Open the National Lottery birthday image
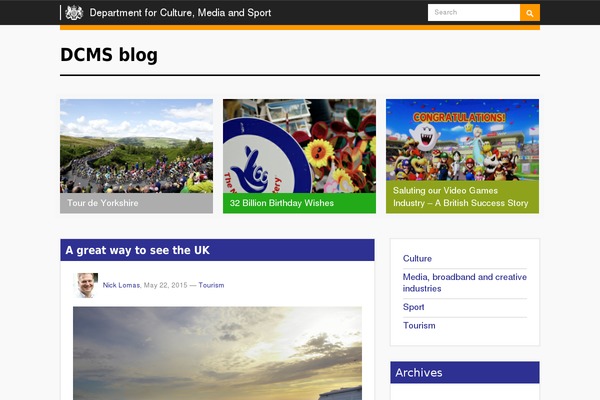 click(299, 146)
